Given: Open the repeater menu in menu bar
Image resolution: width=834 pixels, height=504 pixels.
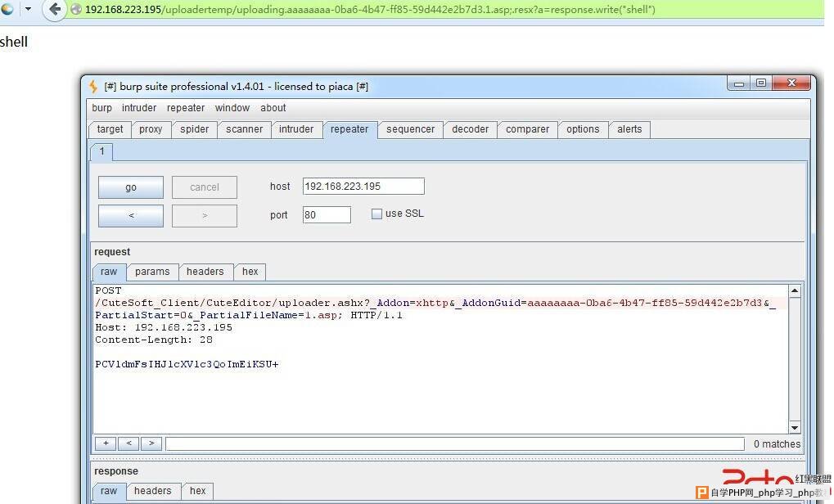Looking at the screenshot, I should [186, 108].
